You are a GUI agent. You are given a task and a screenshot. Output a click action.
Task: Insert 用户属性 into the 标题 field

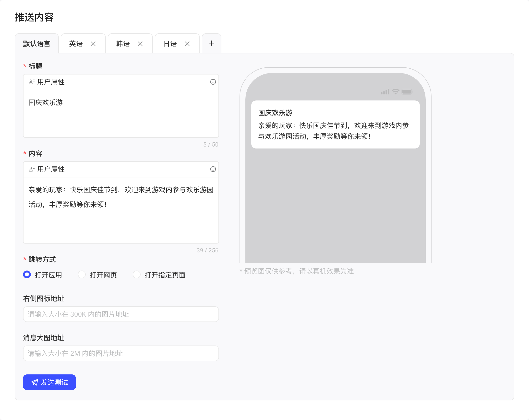point(47,82)
